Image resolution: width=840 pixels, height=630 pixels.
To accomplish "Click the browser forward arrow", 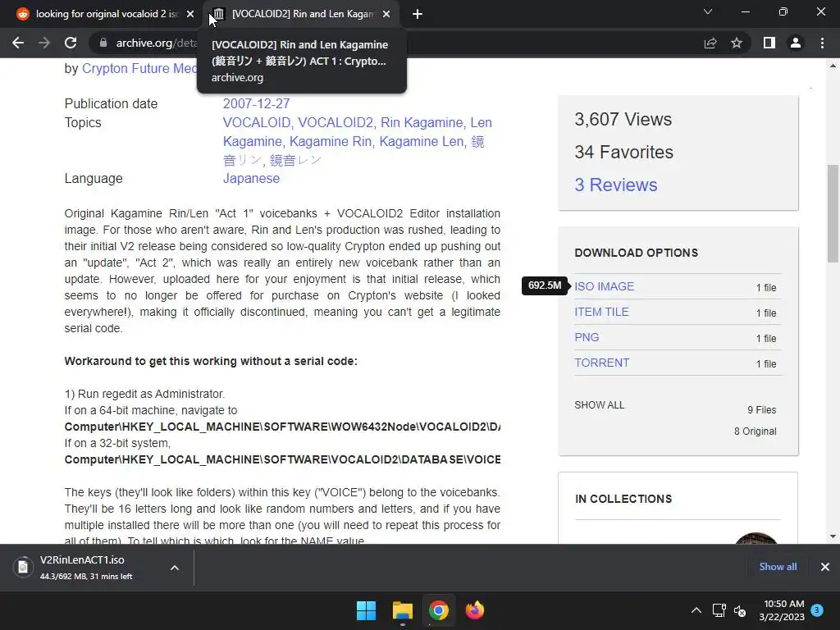I will (x=44, y=43).
